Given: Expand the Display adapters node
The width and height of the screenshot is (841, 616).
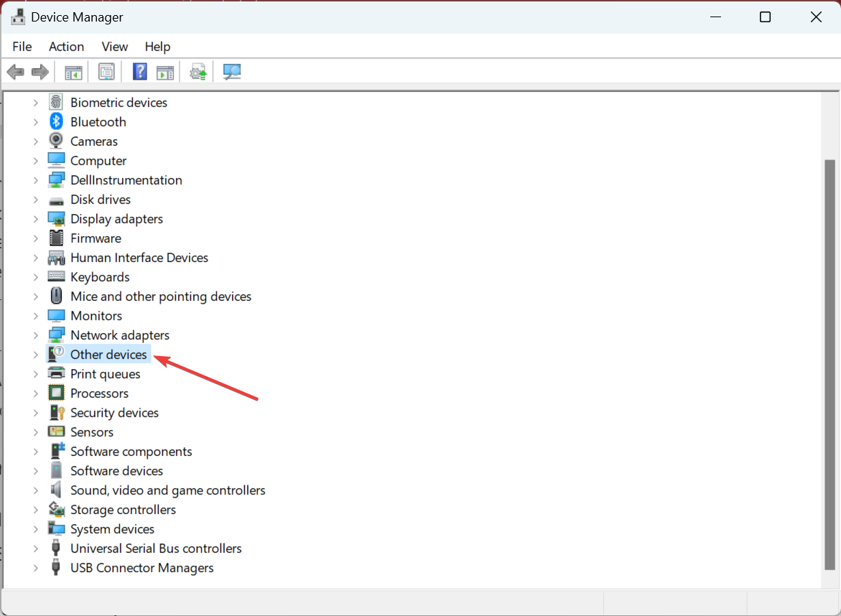Looking at the screenshot, I should 36,219.
